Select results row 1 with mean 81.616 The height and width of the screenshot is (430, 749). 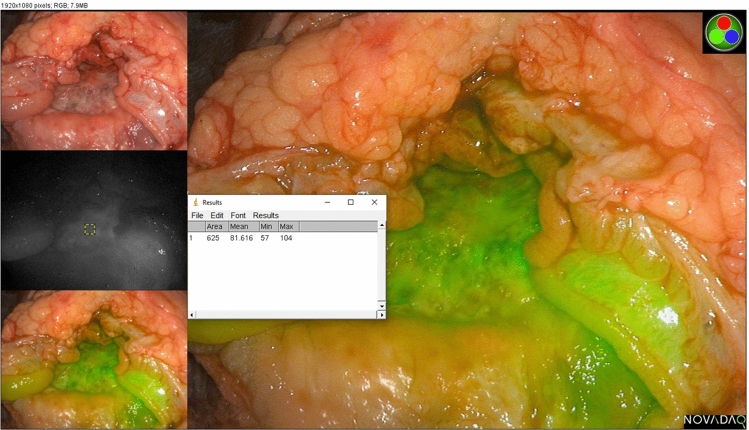(x=240, y=239)
